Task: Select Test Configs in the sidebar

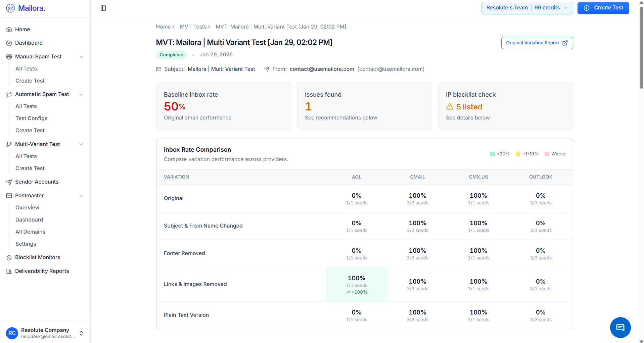Action: tap(31, 118)
